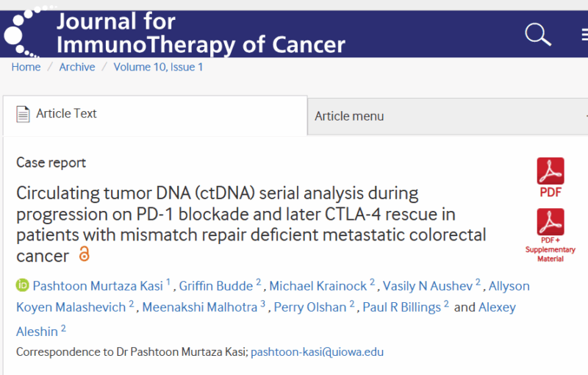Download the article PDF icon
Screen dimensions: 588x375
click(x=550, y=177)
